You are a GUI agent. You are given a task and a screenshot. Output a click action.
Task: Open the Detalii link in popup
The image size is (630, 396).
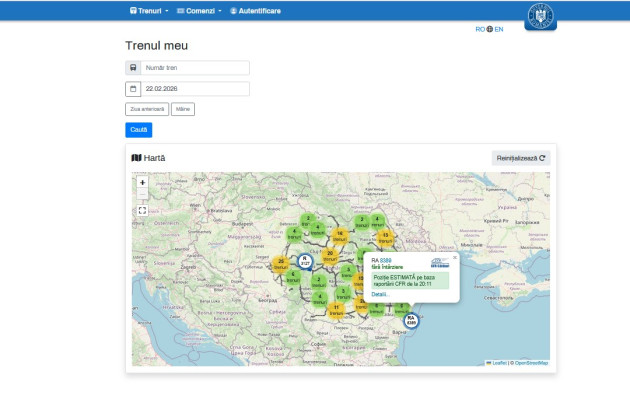coord(380,294)
